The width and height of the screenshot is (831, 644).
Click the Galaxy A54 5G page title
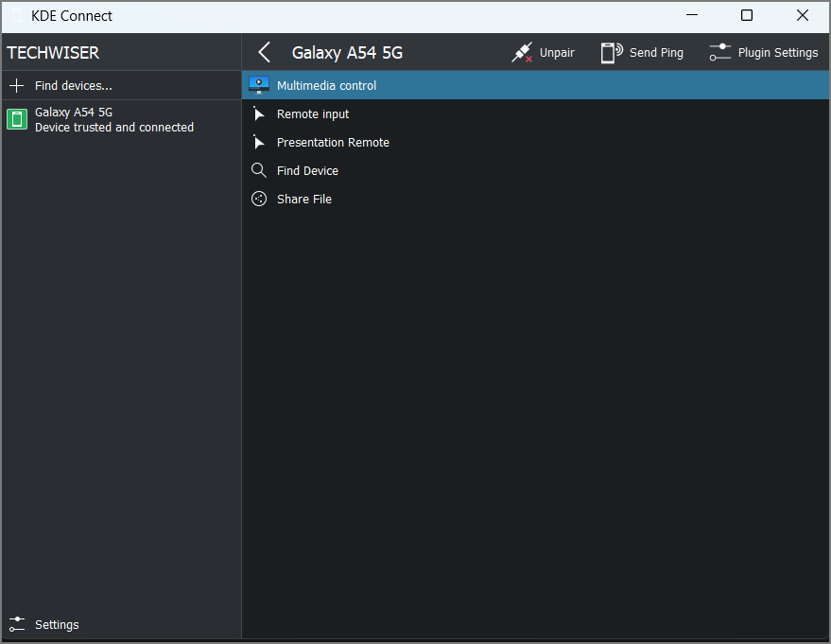[347, 52]
